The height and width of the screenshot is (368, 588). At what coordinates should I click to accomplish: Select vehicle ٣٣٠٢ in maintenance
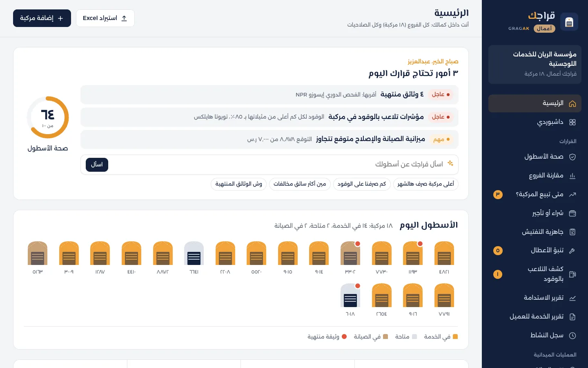click(x=350, y=253)
